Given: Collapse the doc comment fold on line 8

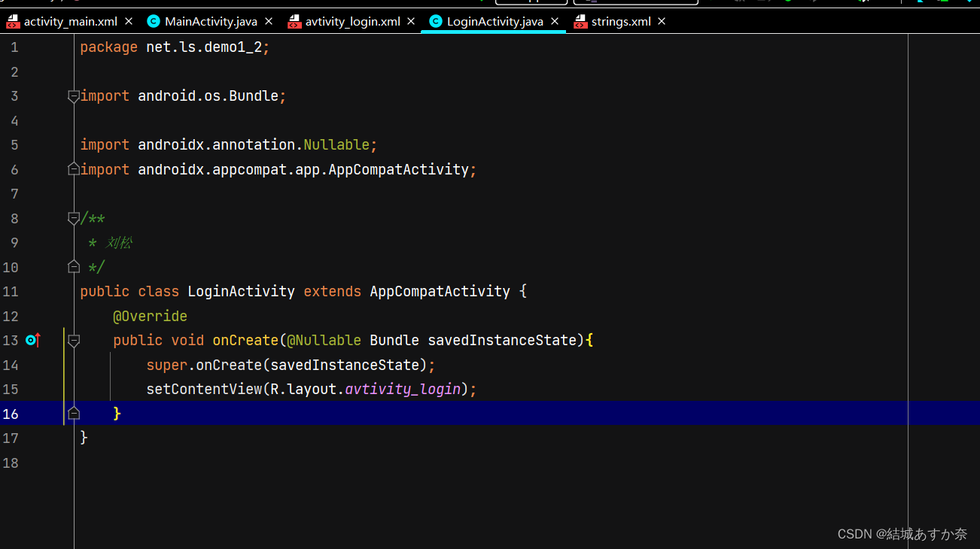Looking at the screenshot, I should tap(74, 218).
